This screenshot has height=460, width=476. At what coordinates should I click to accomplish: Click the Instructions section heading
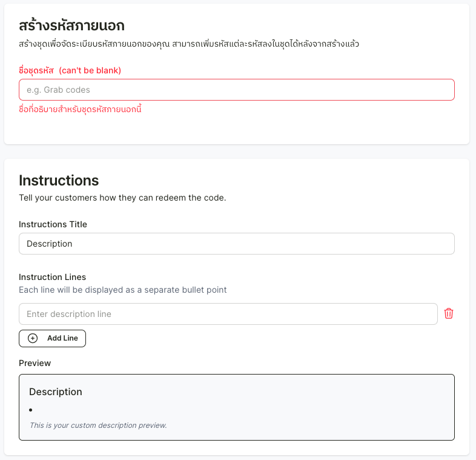coord(59,181)
